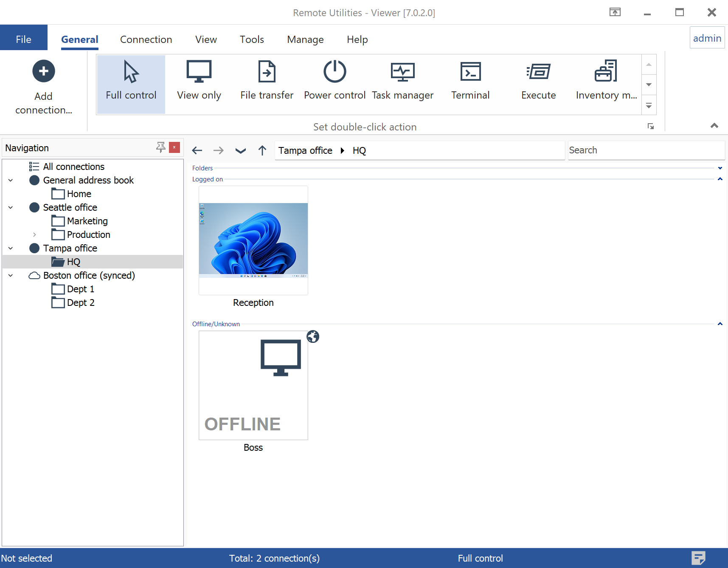Image resolution: width=728 pixels, height=568 pixels.
Task: Collapse the Logged on section
Action: 720,179
